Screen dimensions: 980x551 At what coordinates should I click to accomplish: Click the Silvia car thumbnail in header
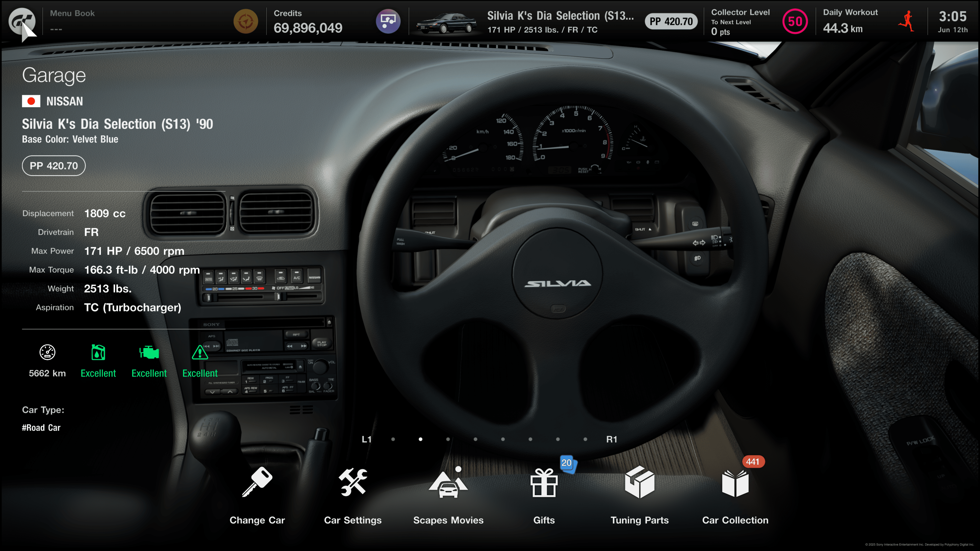(x=446, y=23)
